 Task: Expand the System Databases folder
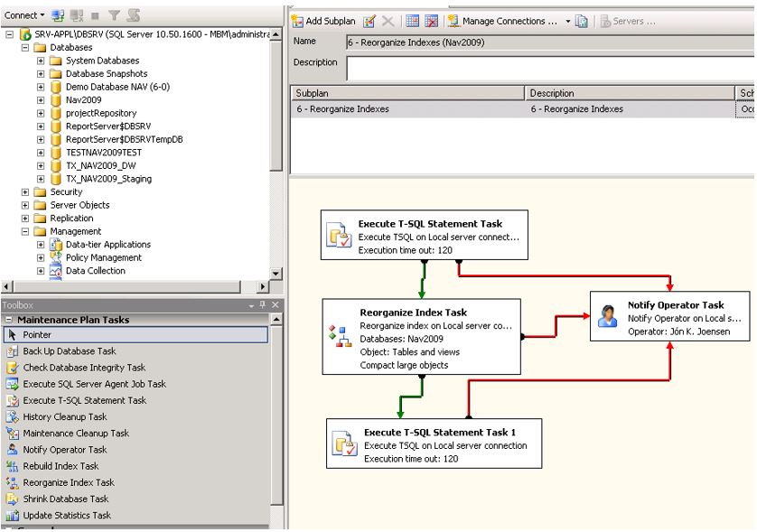pyautogui.click(x=41, y=61)
